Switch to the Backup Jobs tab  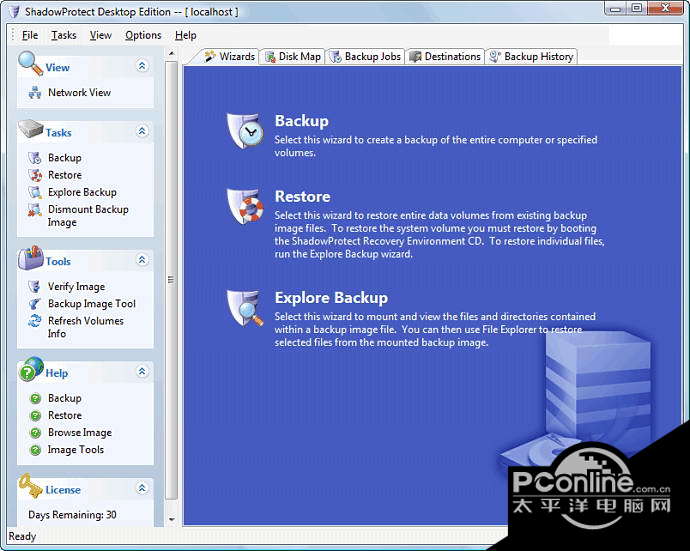pos(365,57)
